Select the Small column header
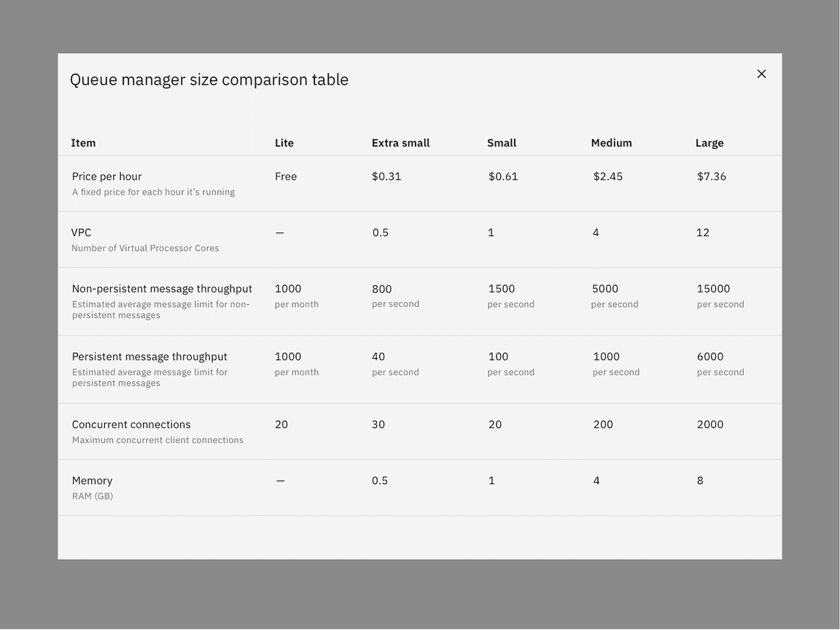 click(x=502, y=142)
